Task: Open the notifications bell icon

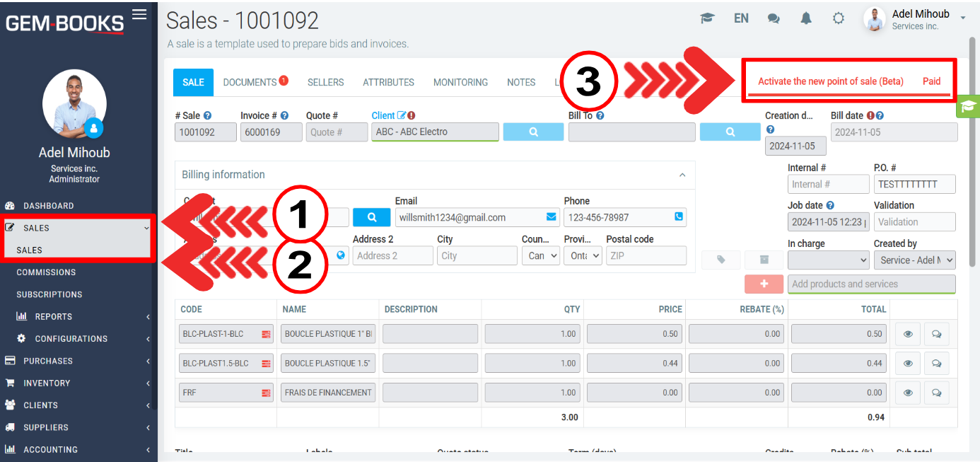Action: point(806,18)
